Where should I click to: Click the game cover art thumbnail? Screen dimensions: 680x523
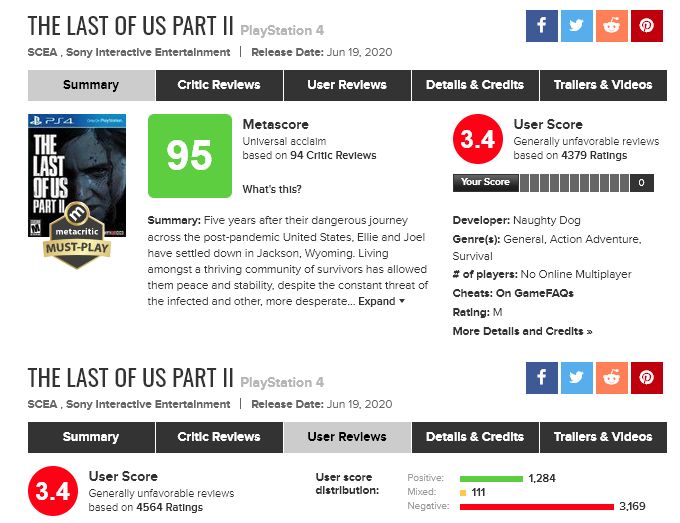click(77, 176)
